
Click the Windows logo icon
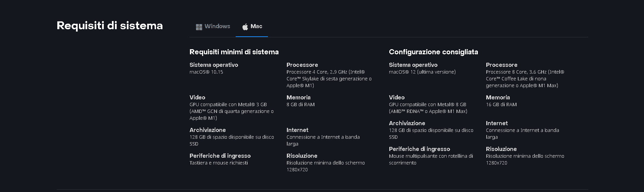199,27
